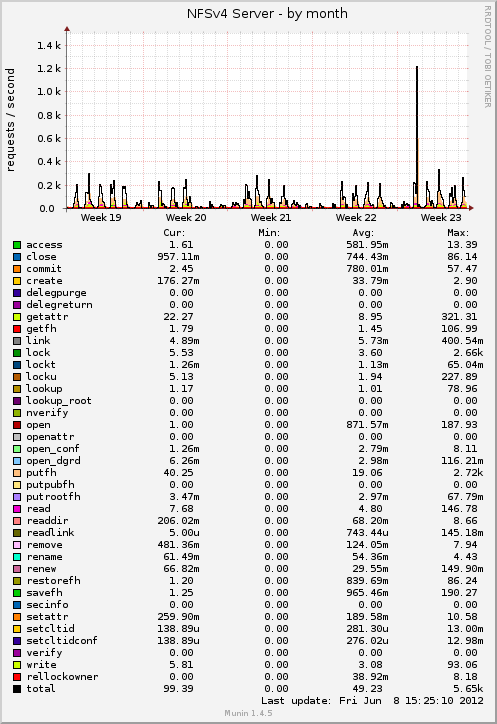Viewport: 497px width, 724px height.
Task: Click the RRDTOOL / TOBI OETIKER watermark
Action: click(x=488, y=57)
